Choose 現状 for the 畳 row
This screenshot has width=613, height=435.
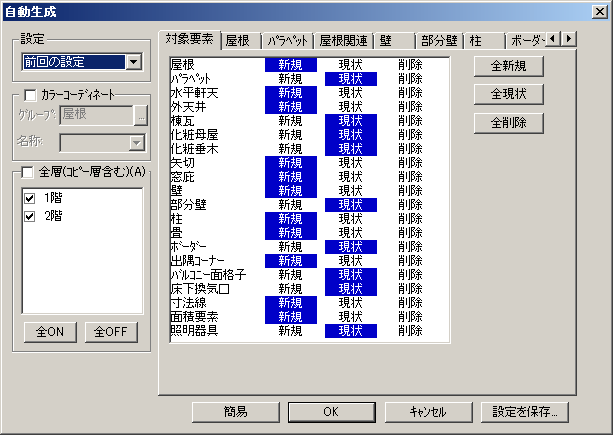click(351, 232)
